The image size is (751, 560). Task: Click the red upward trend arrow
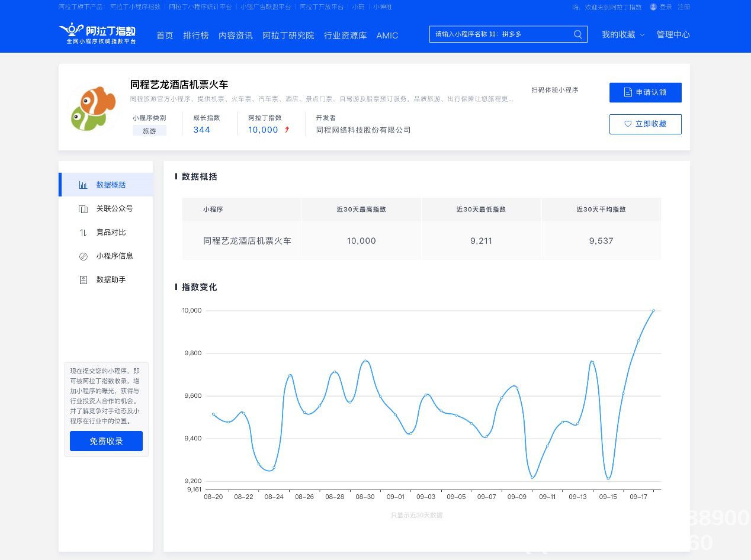(x=287, y=130)
